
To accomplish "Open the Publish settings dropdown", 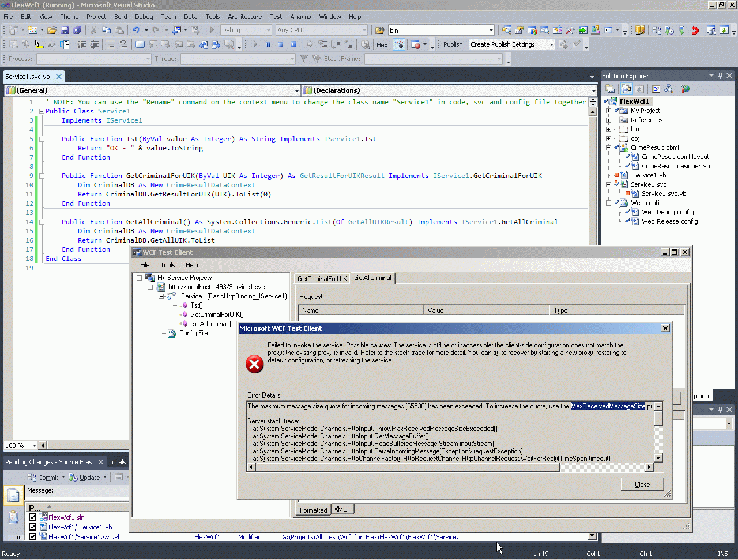I will tap(551, 44).
